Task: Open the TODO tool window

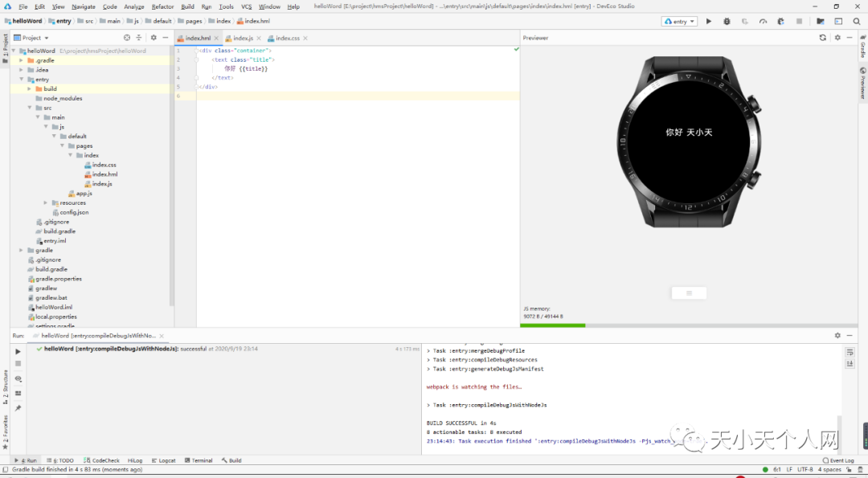Action: pyautogui.click(x=60, y=460)
